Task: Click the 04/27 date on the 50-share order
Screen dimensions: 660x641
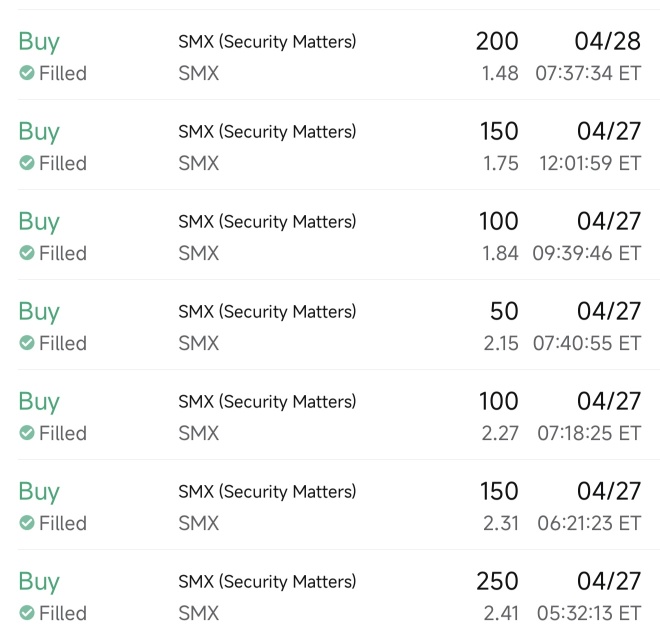Action: [x=609, y=311]
